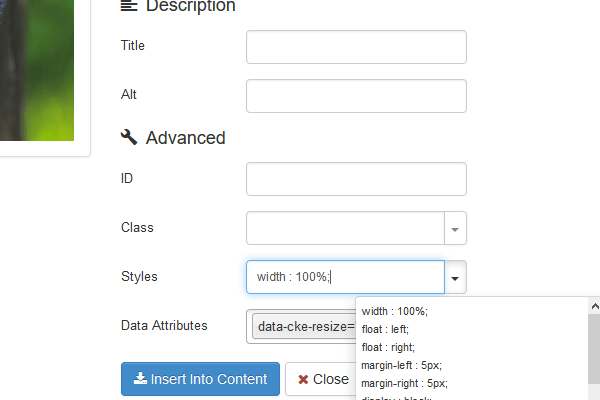This screenshot has height=400, width=600.
Task: Click the styles list scrollbar up arrow
Action: pos(592,305)
